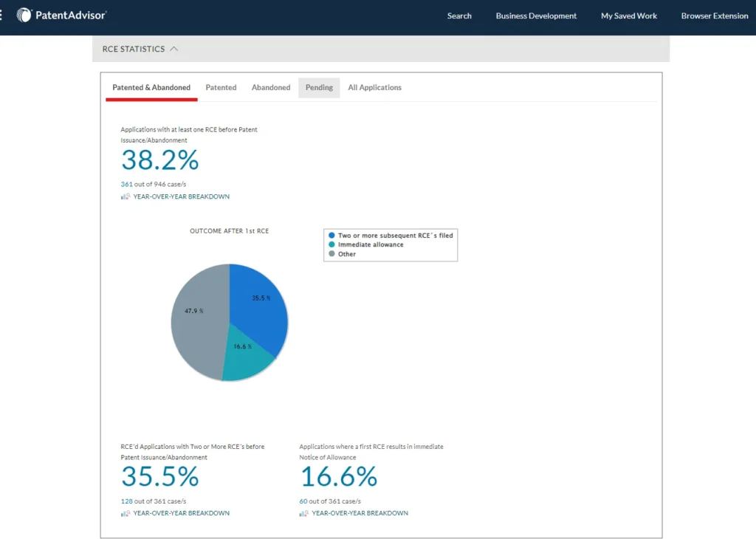Select the All Applications tab
This screenshot has height=539, width=756.
374,87
